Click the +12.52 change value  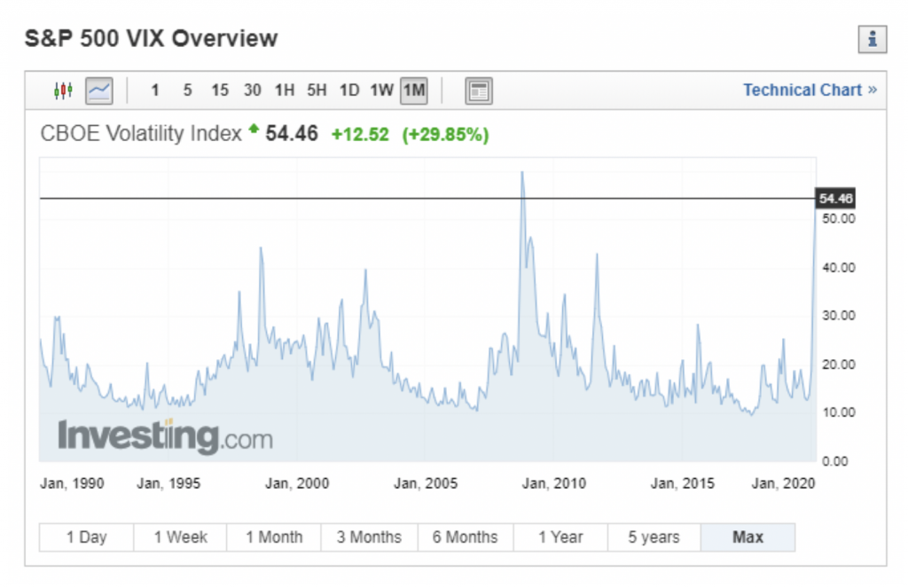click(x=360, y=135)
